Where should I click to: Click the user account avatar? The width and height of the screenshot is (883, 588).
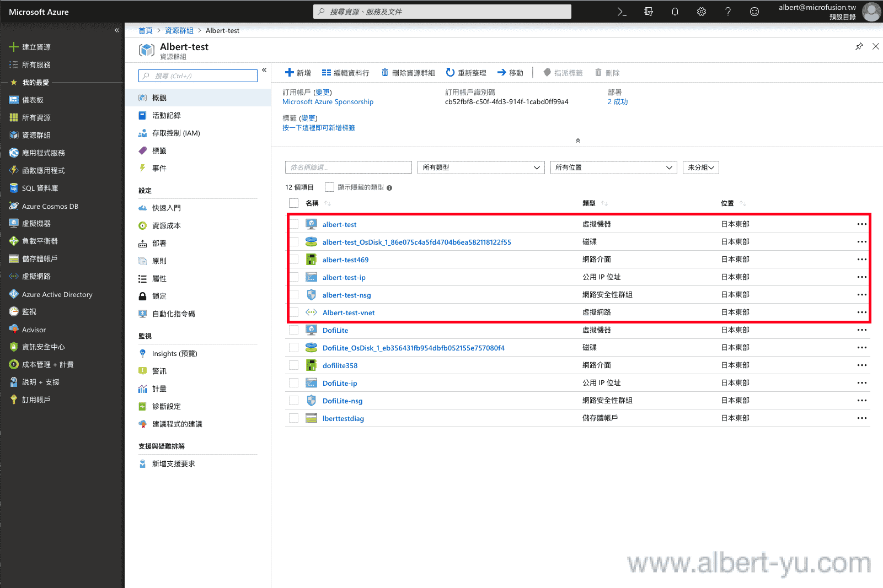(871, 12)
